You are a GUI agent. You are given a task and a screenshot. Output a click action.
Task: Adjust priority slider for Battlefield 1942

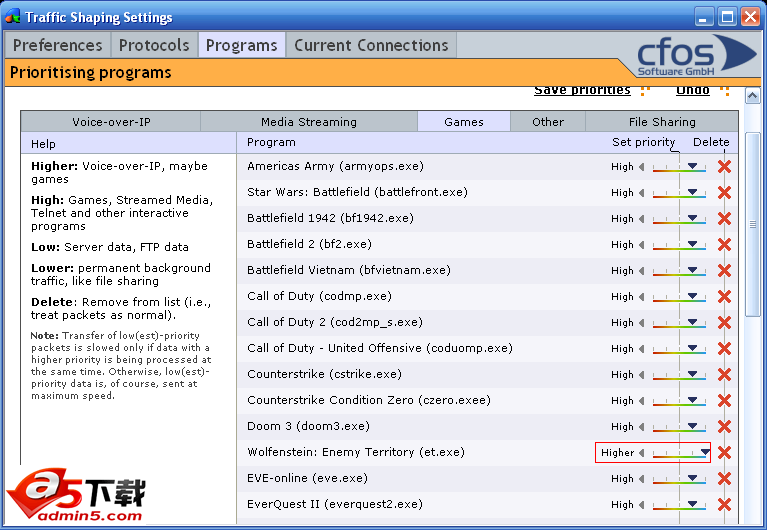[x=679, y=219]
